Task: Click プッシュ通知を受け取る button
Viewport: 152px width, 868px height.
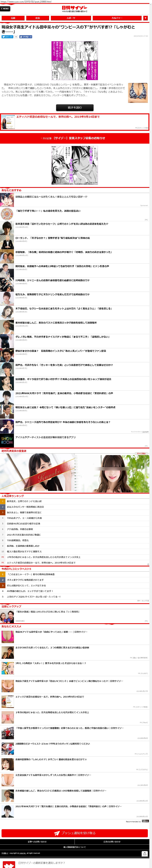Action: click(x=75, y=833)
